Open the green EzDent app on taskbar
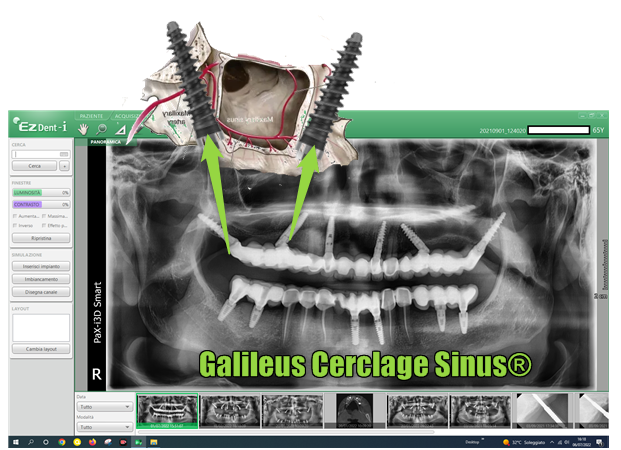 click(138, 442)
